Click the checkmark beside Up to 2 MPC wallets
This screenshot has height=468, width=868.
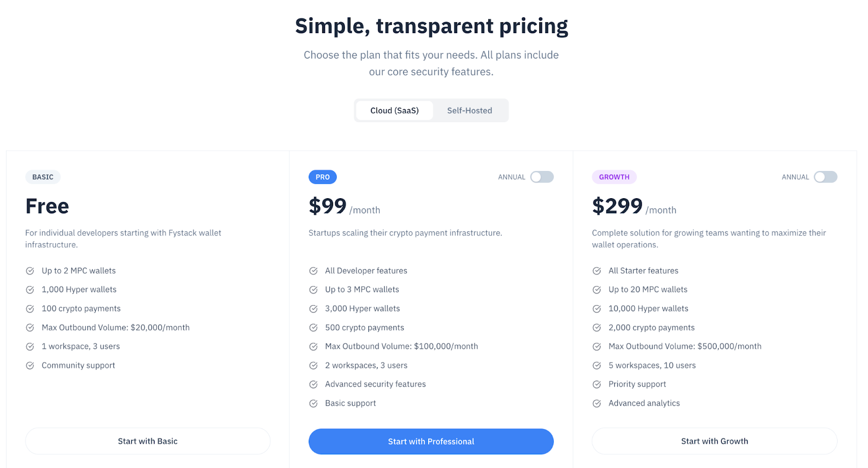[30, 270]
